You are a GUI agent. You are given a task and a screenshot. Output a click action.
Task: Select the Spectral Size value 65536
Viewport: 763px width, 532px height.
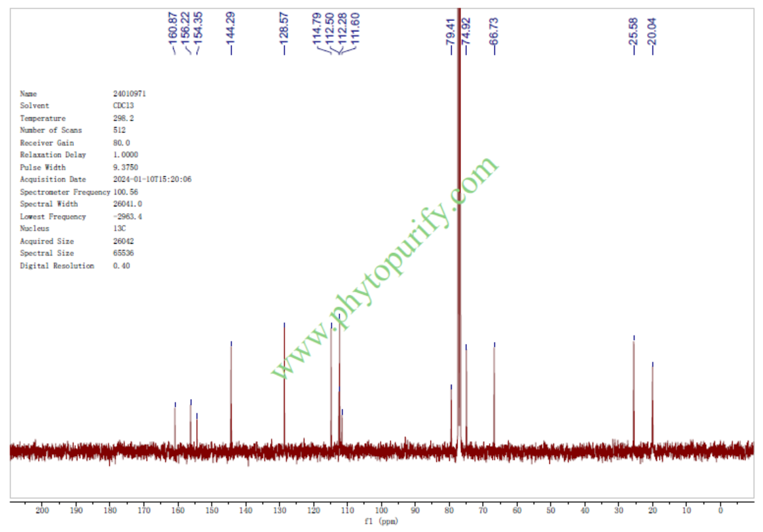(x=124, y=254)
